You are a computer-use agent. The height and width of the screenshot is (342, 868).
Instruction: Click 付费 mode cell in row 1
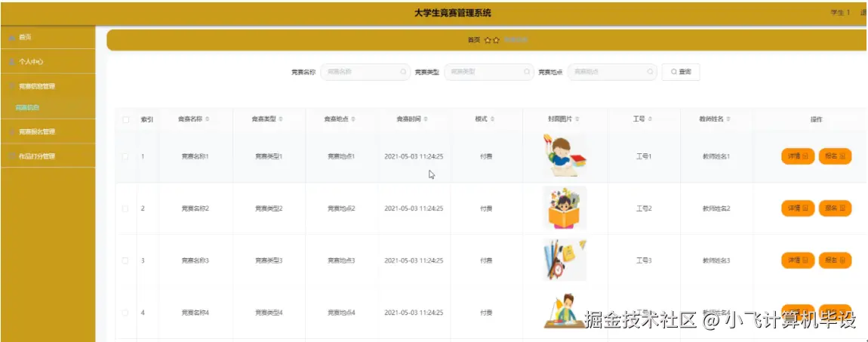[486, 156]
